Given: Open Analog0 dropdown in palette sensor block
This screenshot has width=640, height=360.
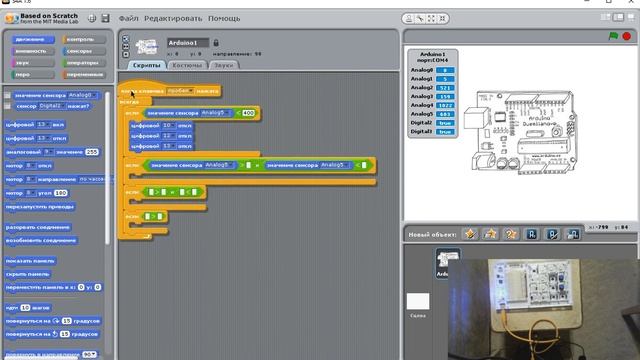Looking at the screenshot, I should click(82, 95).
